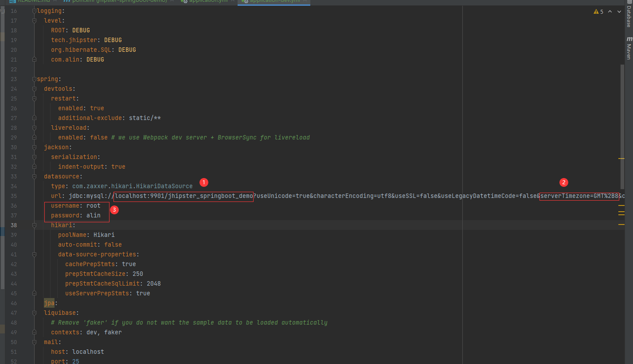The height and width of the screenshot is (364, 633).
Task: Open the inspection warnings widget showing 5
Action: pos(598,12)
